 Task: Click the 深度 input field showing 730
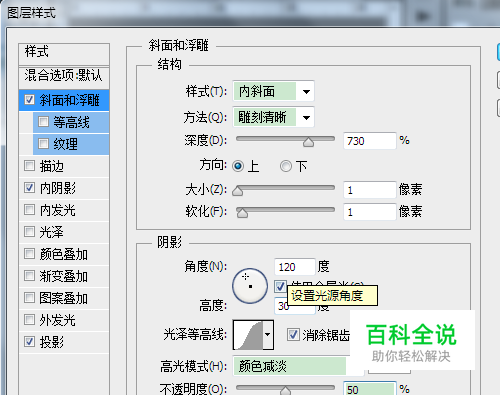[x=370, y=141]
